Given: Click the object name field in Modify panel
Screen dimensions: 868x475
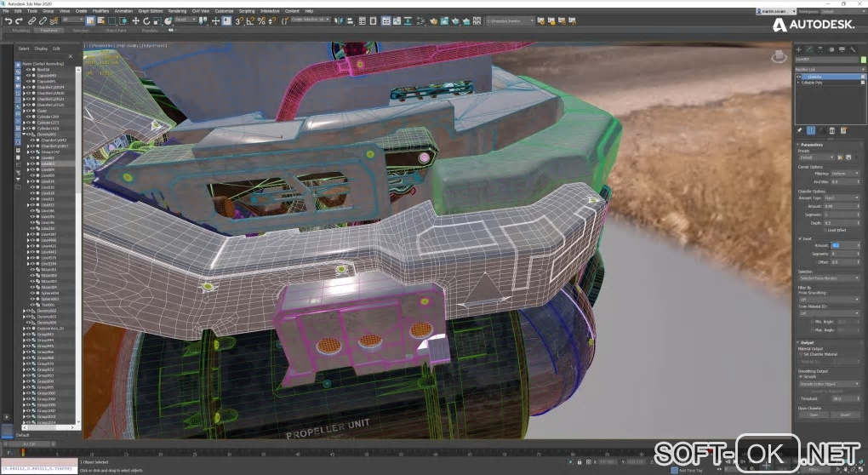Looking at the screenshot, I should (827, 60).
